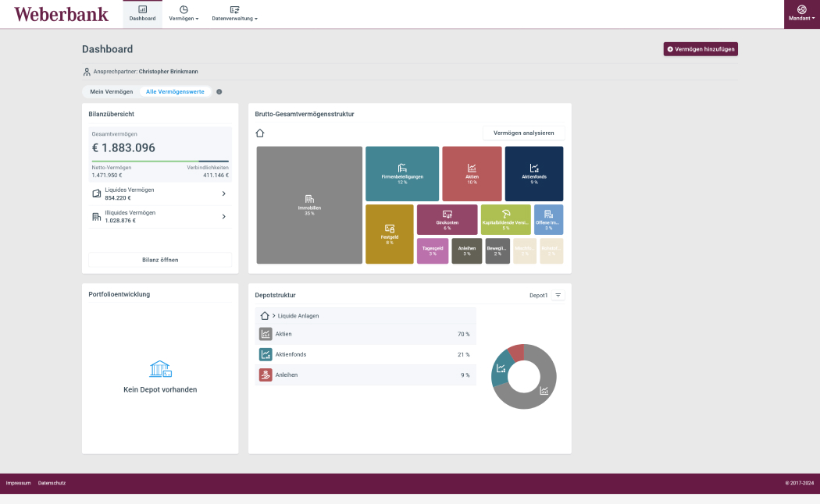
Task: Click the Aktien chart icon in Depotstruktur
Action: tap(266, 333)
